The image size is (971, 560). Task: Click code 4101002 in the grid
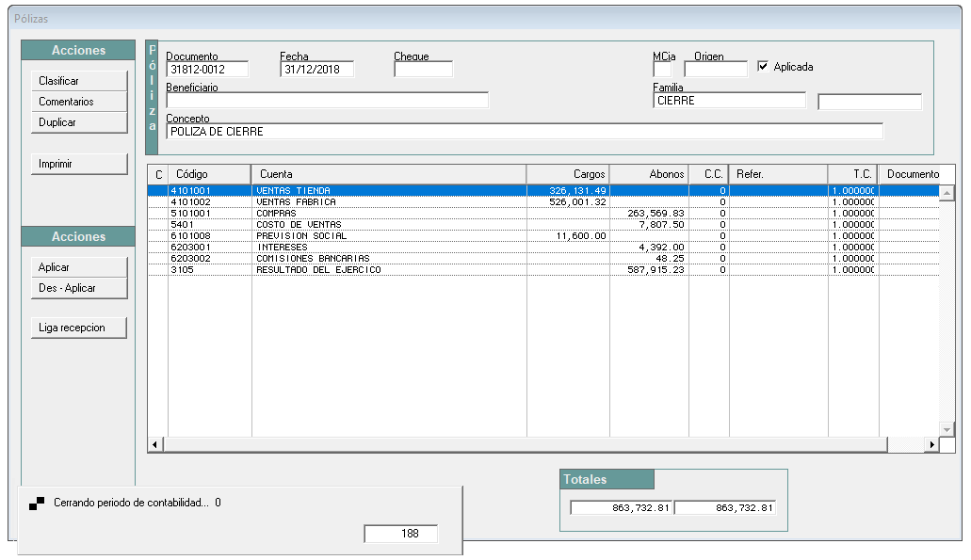191,202
